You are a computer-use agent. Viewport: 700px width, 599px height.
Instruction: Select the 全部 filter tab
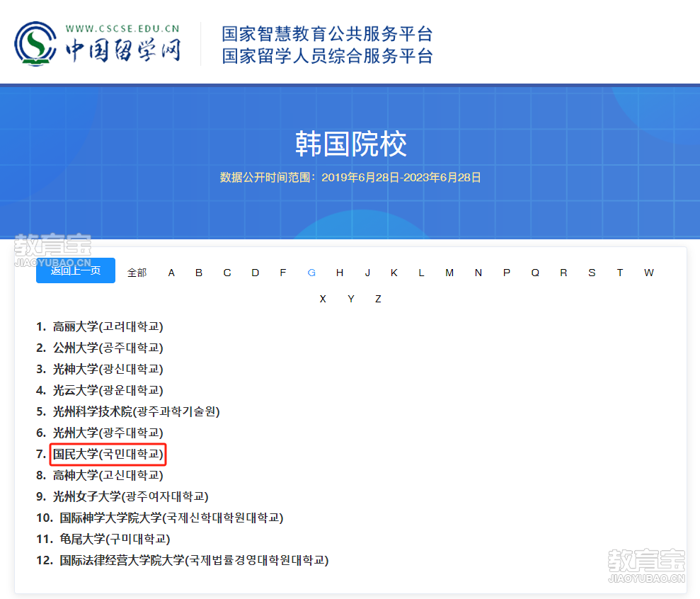pos(137,273)
